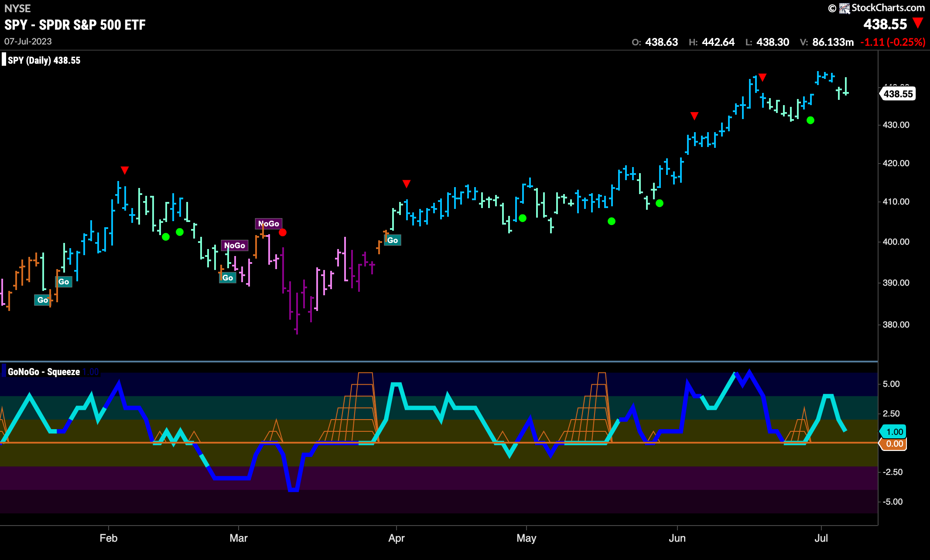Click the Go label beside late January bars
930x560 pixels.
point(64,282)
